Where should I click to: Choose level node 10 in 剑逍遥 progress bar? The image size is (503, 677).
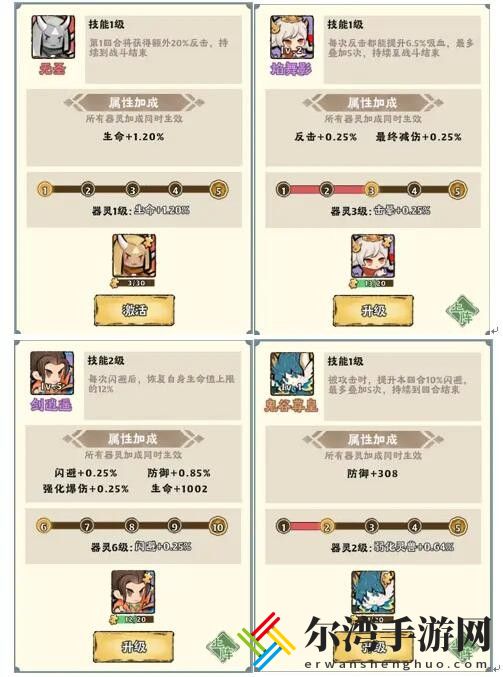tap(218, 526)
